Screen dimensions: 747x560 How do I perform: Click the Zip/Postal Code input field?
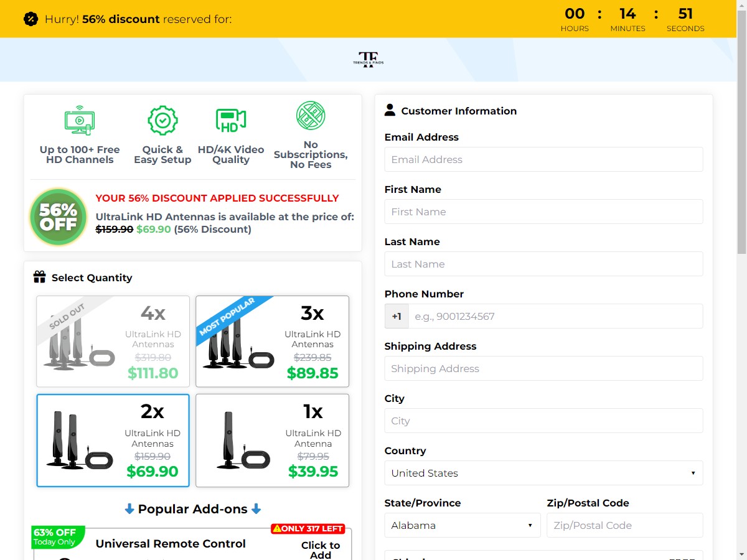tap(625, 525)
